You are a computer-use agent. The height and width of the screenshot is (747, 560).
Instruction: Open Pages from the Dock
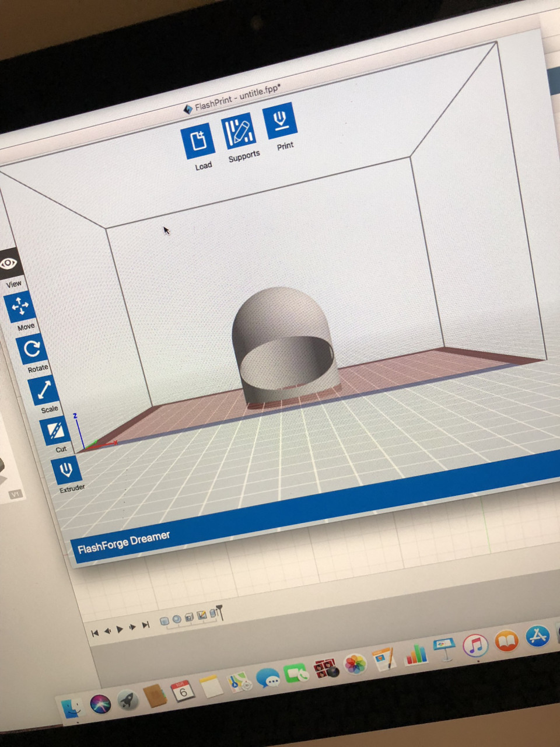pos(385,659)
